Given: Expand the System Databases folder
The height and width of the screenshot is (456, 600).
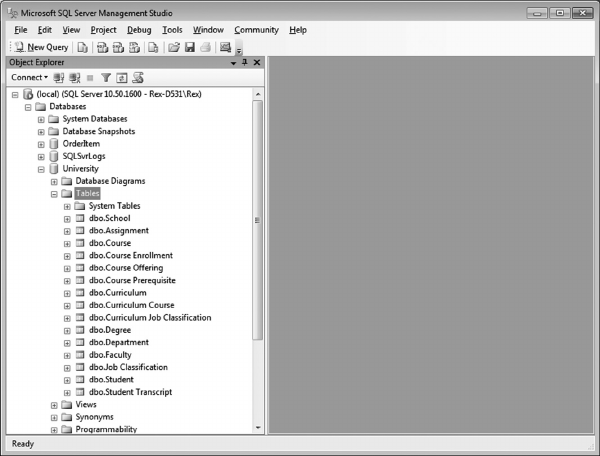Looking at the screenshot, I should 41,119.
